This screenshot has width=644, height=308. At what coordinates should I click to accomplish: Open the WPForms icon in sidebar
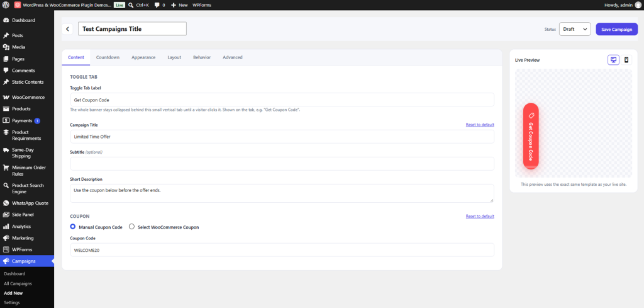point(6,249)
